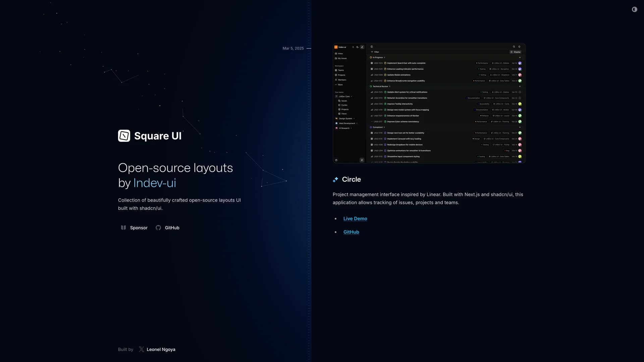Expand the LNDev Core team in the preview sidebar
644x362 pixels.
point(344,97)
